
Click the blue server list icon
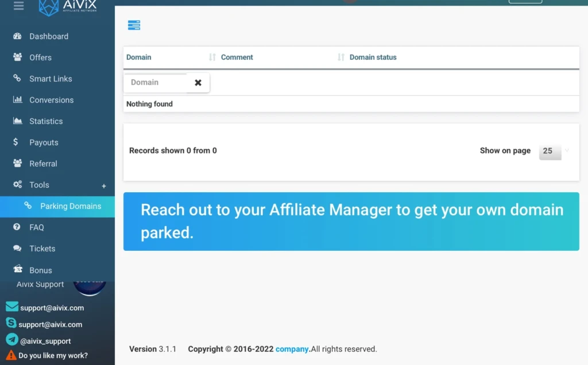tap(134, 25)
